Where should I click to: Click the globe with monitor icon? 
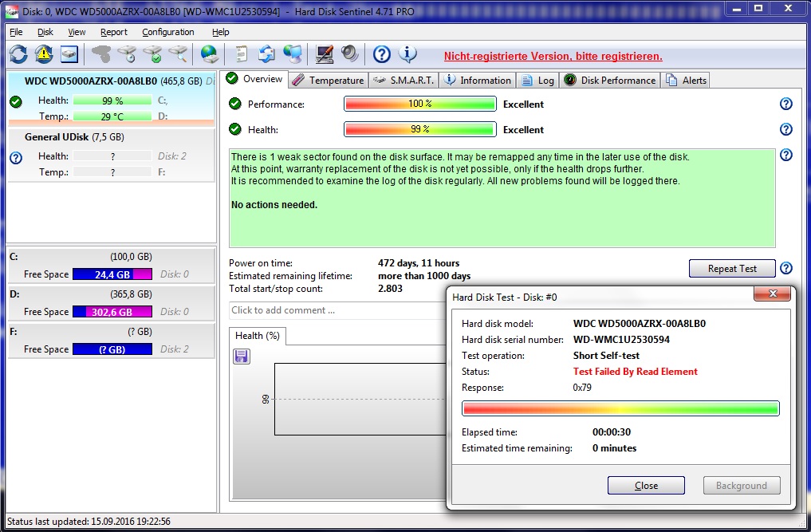point(293,53)
